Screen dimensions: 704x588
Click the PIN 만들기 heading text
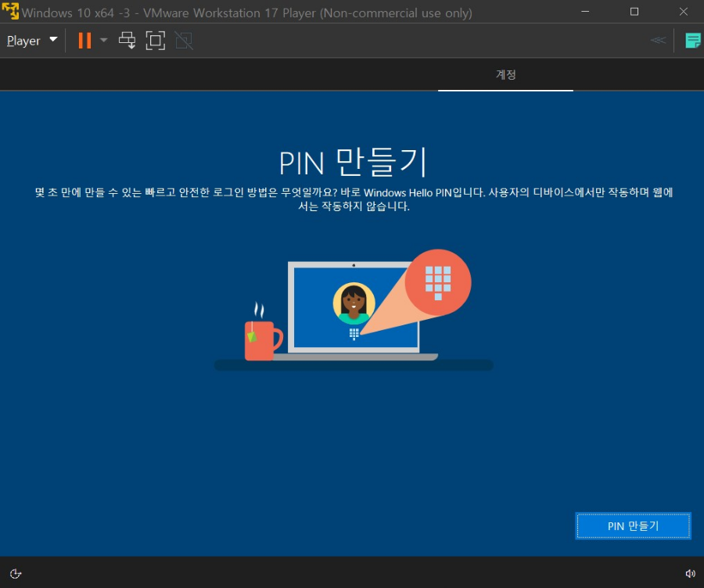[x=353, y=162]
